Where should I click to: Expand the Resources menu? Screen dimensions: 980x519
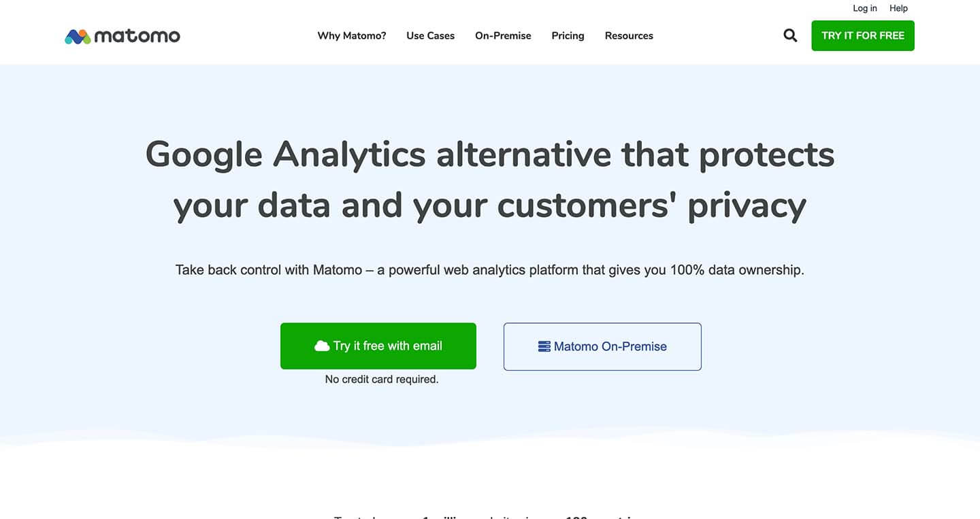[629, 35]
